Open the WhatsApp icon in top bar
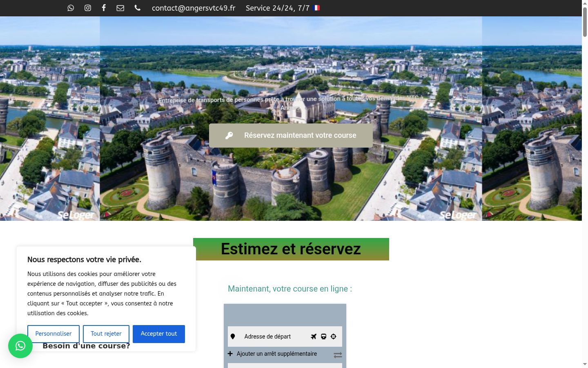Image resolution: width=588 pixels, height=368 pixels. tap(71, 8)
